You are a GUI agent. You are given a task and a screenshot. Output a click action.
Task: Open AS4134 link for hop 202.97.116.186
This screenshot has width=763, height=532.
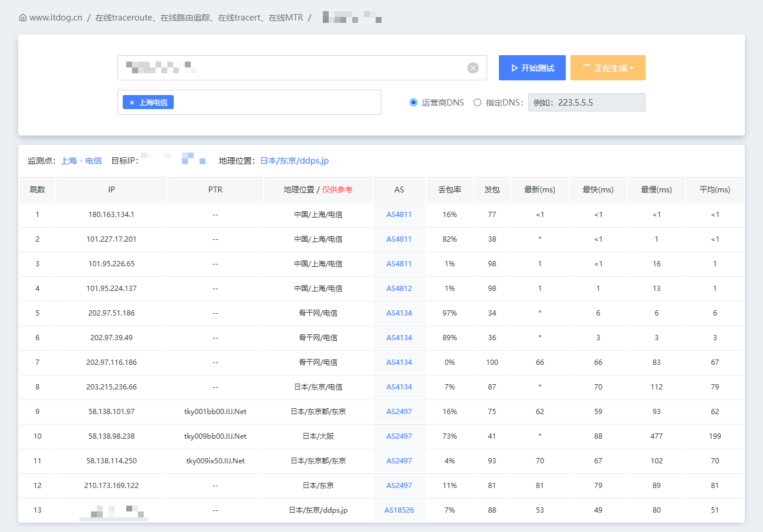pos(399,362)
